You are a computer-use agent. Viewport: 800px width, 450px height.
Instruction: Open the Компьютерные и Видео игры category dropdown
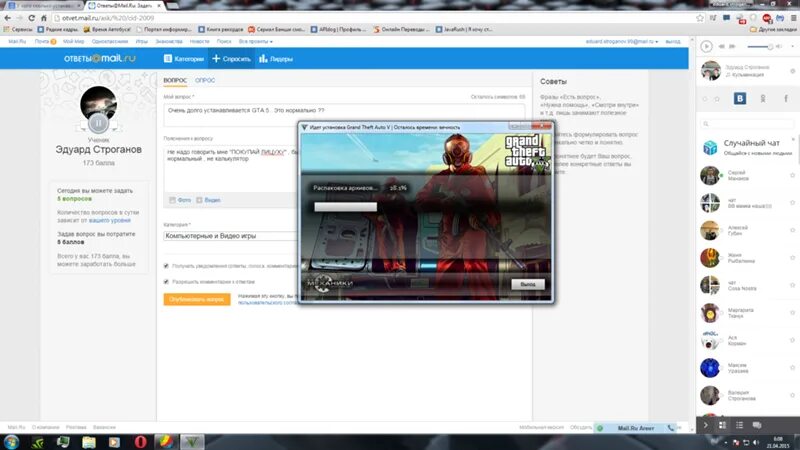[230, 236]
